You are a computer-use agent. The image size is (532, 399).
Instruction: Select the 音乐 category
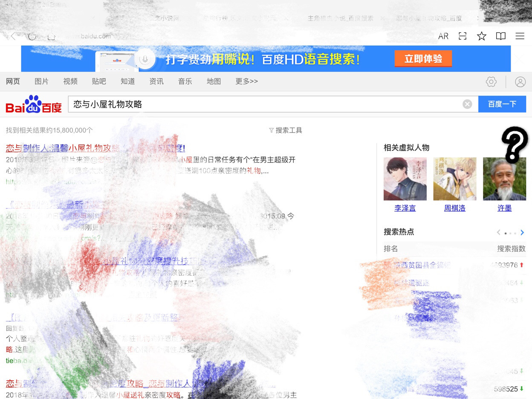click(x=185, y=81)
